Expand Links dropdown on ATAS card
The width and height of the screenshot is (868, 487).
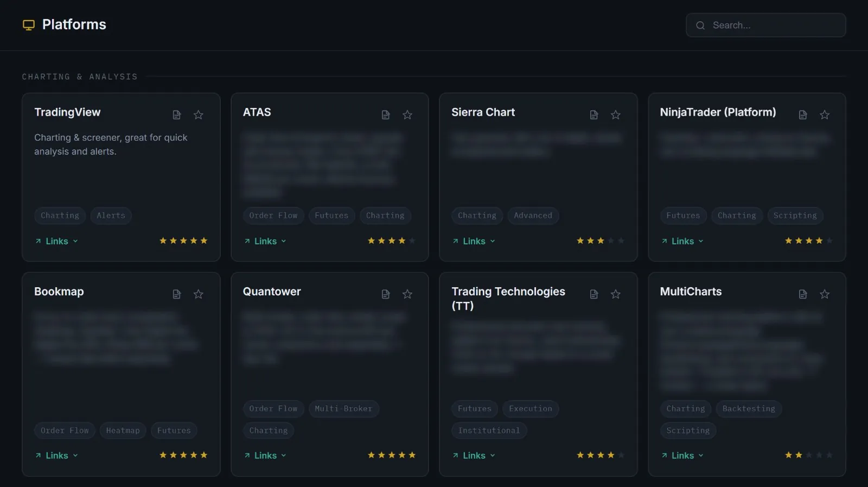tap(265, 241)
